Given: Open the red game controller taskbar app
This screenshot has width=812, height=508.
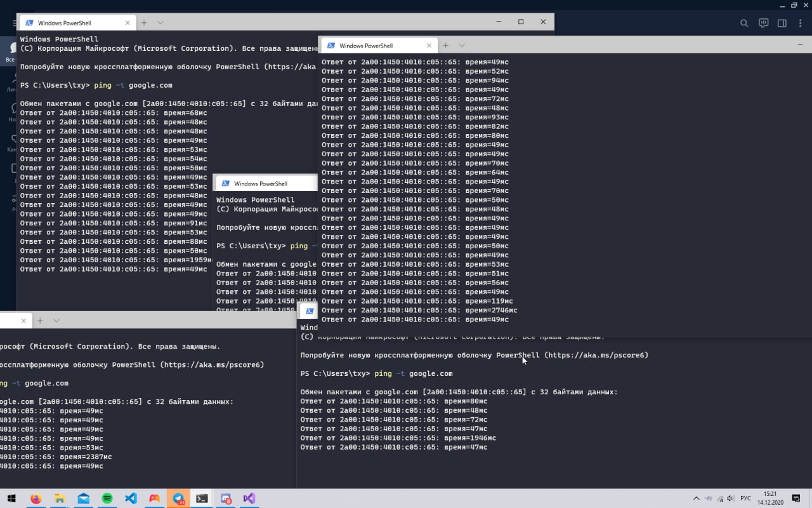Looking at the screenshot, I should coord(155,498).
